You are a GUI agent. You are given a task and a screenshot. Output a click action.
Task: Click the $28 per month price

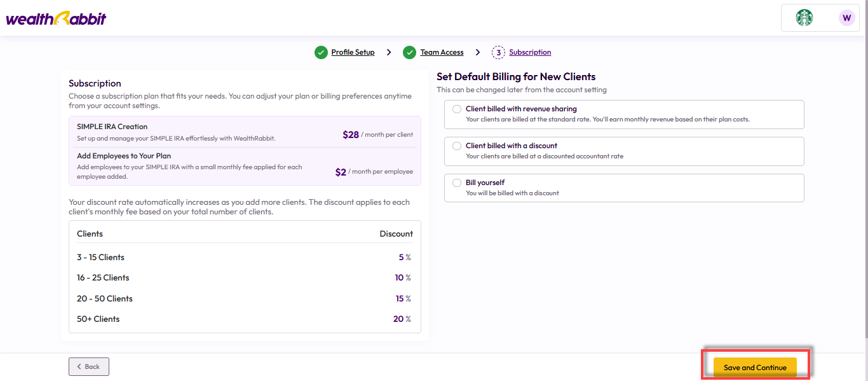pyautogui.click(x=377, y=134)
